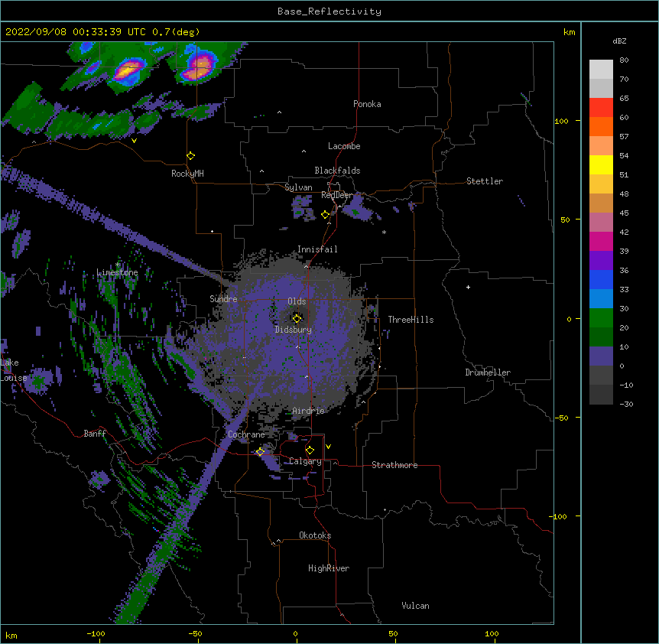This screenshot has width=659, height=644.
Task: Click the ThreeHills label
Action: (x=411, y=320)
